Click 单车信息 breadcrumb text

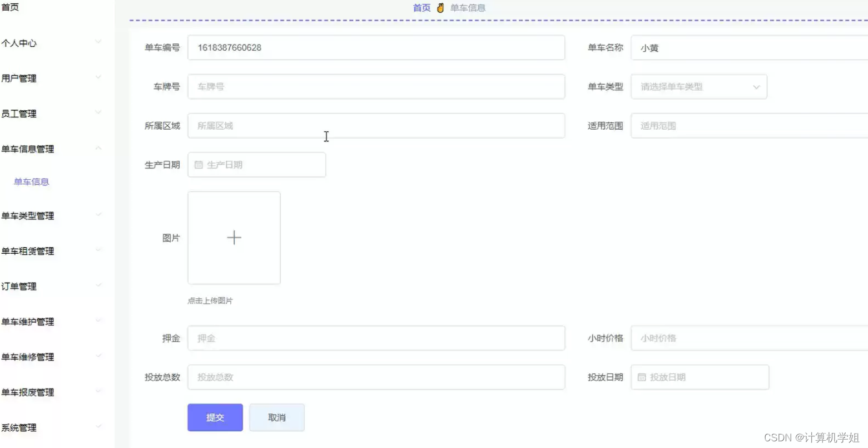[x=468, y=8]
